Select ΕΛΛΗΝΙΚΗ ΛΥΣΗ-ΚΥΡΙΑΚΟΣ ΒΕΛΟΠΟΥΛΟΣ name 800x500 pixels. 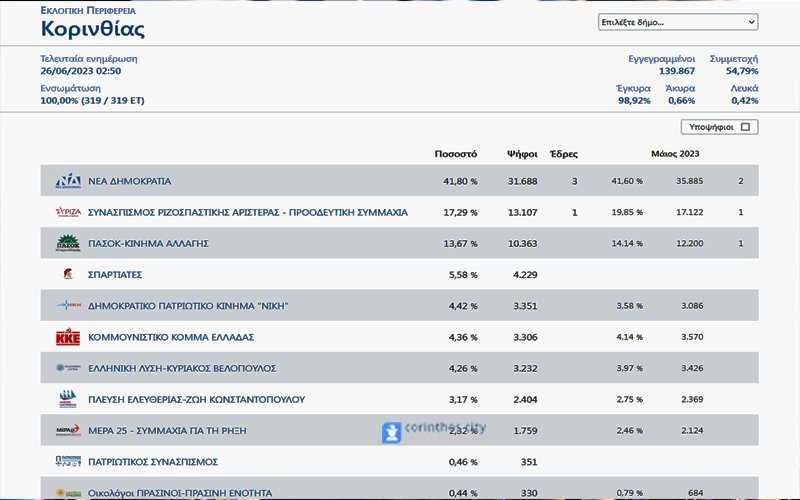182,368
